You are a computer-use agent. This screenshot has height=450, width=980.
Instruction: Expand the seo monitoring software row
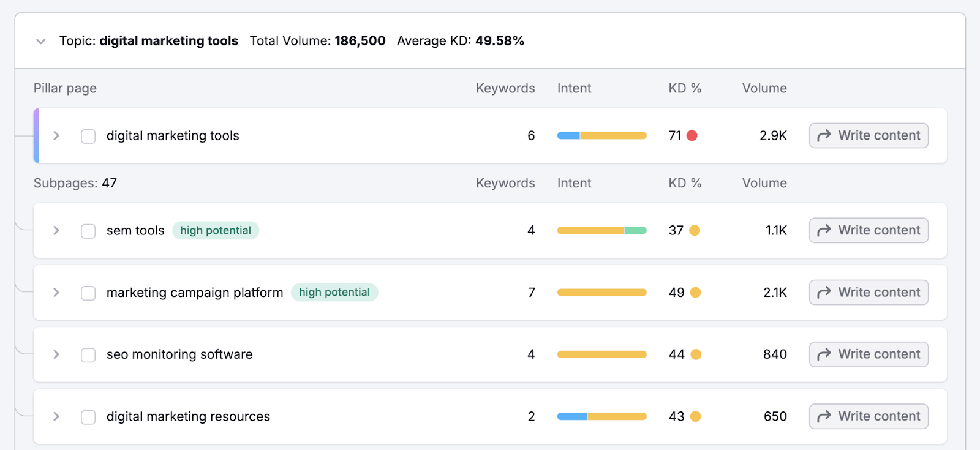[x=56, y=354]
